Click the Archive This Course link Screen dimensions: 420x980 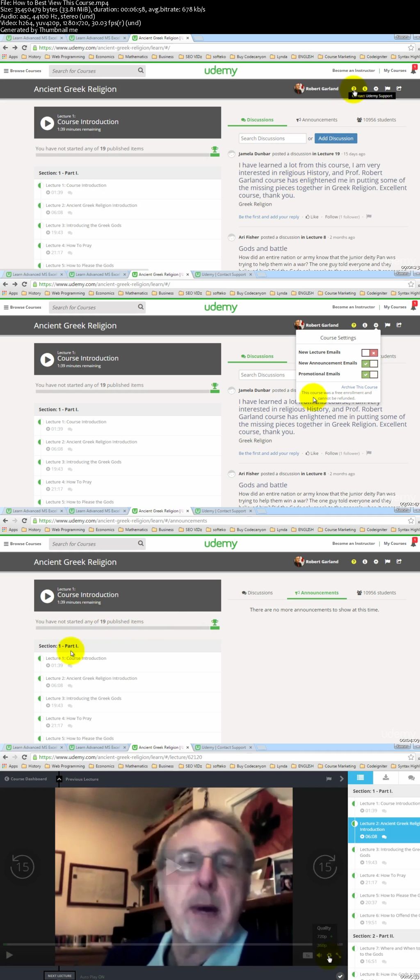pos(359,387)
